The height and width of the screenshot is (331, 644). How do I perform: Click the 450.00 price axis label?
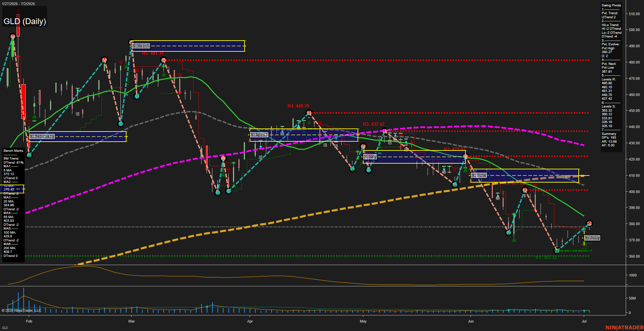coord(634,111)
